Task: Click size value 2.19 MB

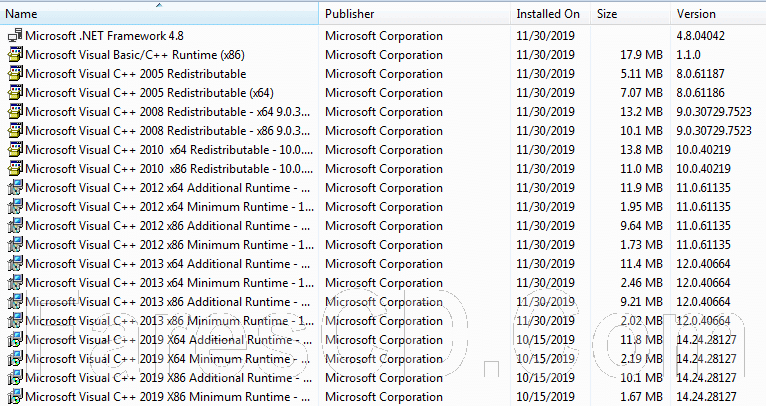Action: pos(641,359)
